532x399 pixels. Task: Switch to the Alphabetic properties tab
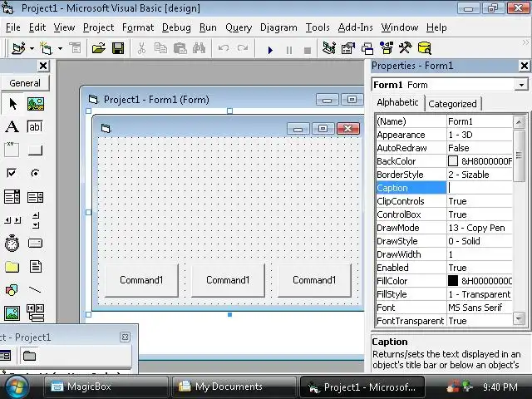pyautogui.click(x=397, y=102)
